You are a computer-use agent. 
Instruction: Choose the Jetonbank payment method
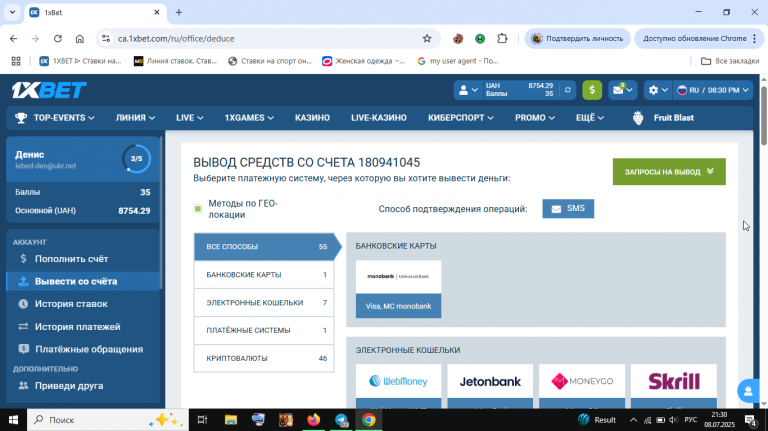(x=490, y=386)
